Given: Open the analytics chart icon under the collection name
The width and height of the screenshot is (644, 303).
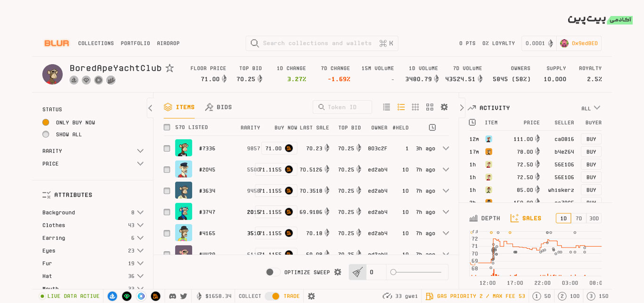Looking at the screenshot, I should point(111,80).
